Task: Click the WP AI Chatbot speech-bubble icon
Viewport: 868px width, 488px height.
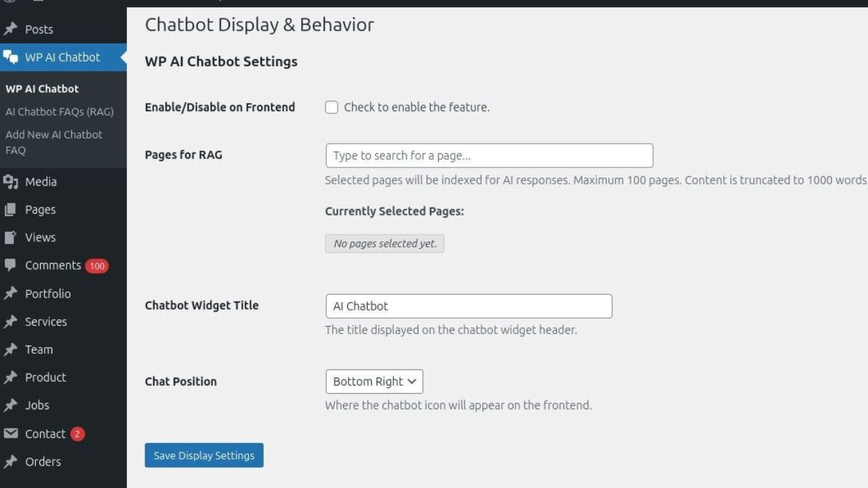Action: pos(10,57)
